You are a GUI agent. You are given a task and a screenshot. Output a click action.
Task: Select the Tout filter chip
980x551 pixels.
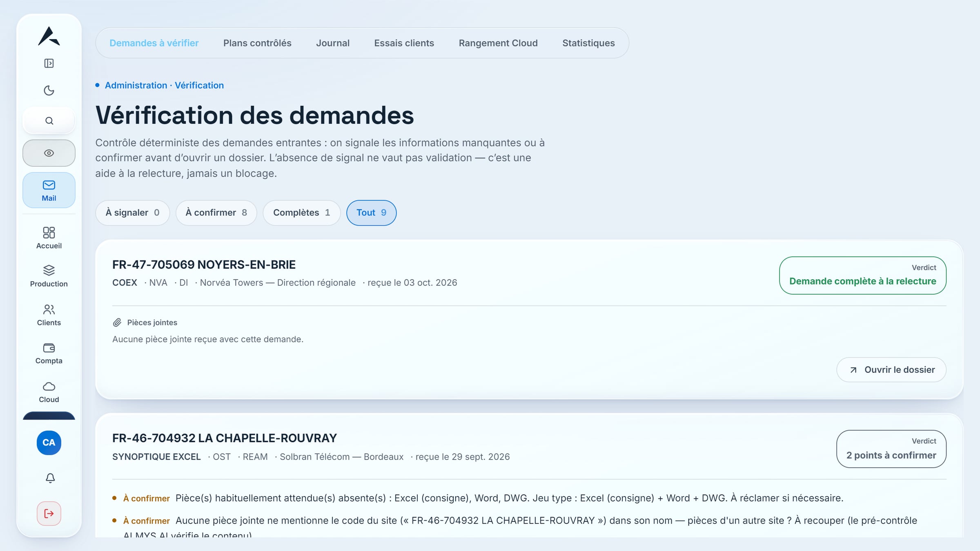[371, 213]
